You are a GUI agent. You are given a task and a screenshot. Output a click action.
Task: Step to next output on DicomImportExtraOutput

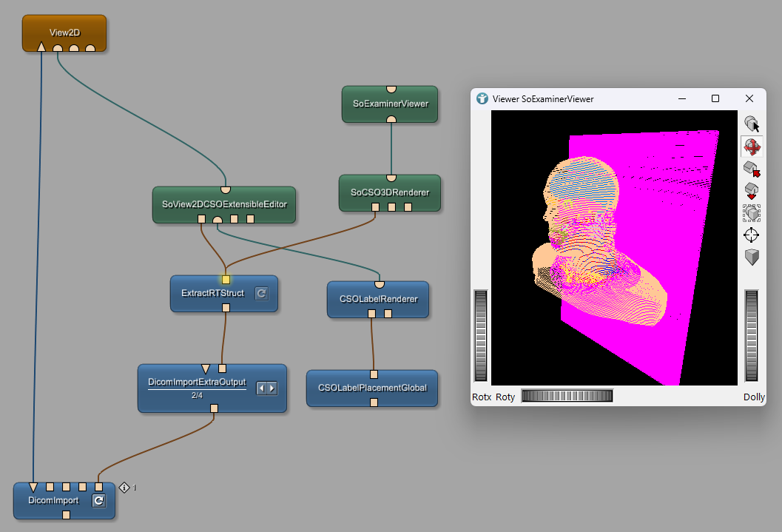tap(272, 388)
